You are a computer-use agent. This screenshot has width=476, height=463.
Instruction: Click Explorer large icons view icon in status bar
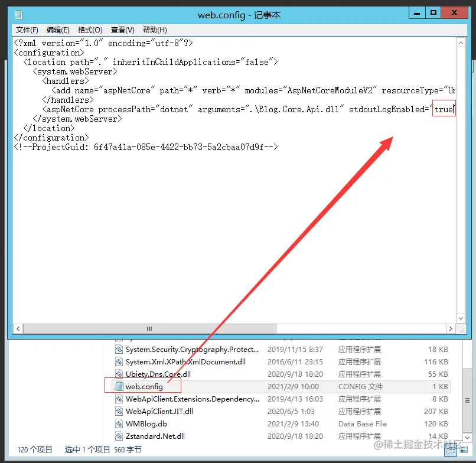(x=464, y=450)
